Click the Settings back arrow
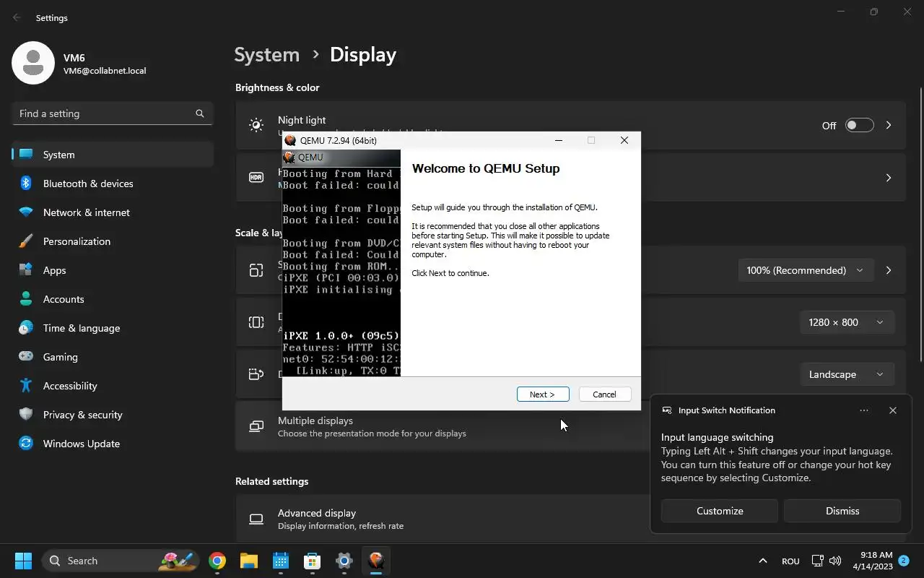The height and width of the screenshot is (578, 924). 17,17
